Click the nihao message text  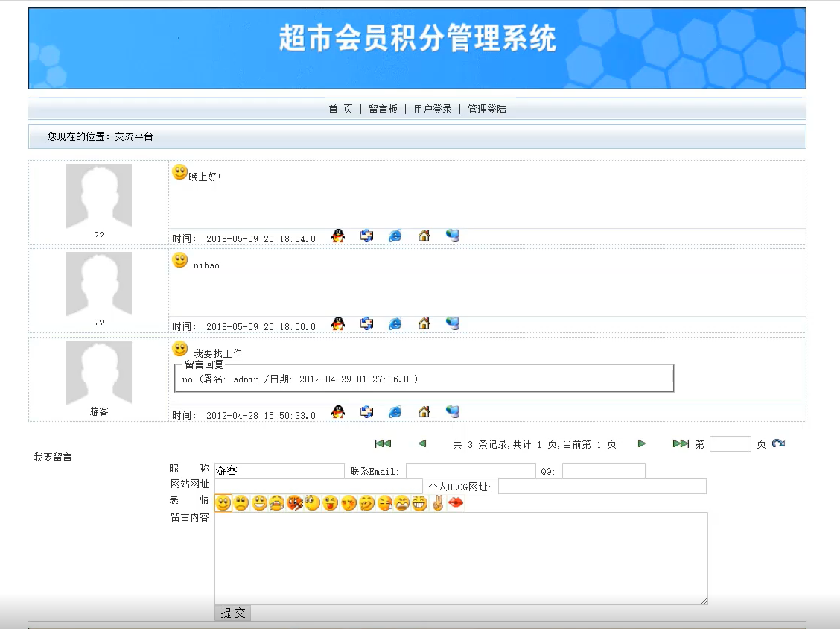tap(206, 265)
